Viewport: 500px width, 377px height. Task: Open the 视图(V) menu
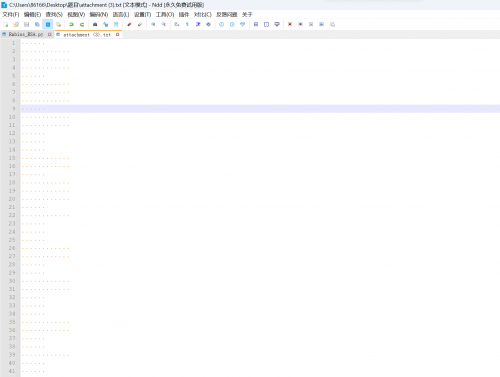point(76,15)
